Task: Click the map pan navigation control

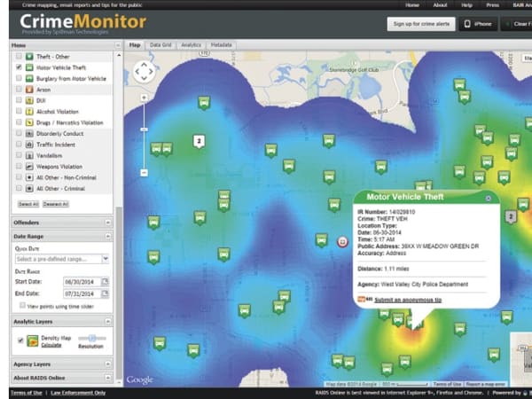Action: pyautogui.click(x=144, y=70)
